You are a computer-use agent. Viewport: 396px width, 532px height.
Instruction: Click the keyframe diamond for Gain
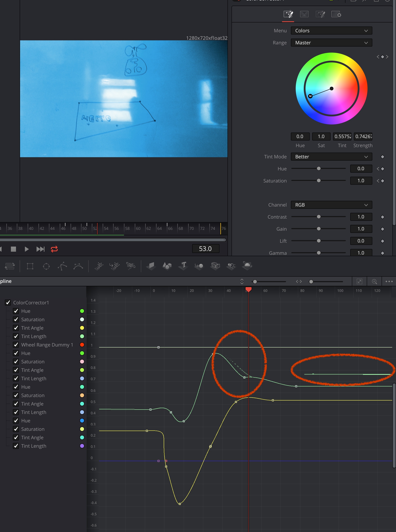pyautogui.click(x=382, y=229)
